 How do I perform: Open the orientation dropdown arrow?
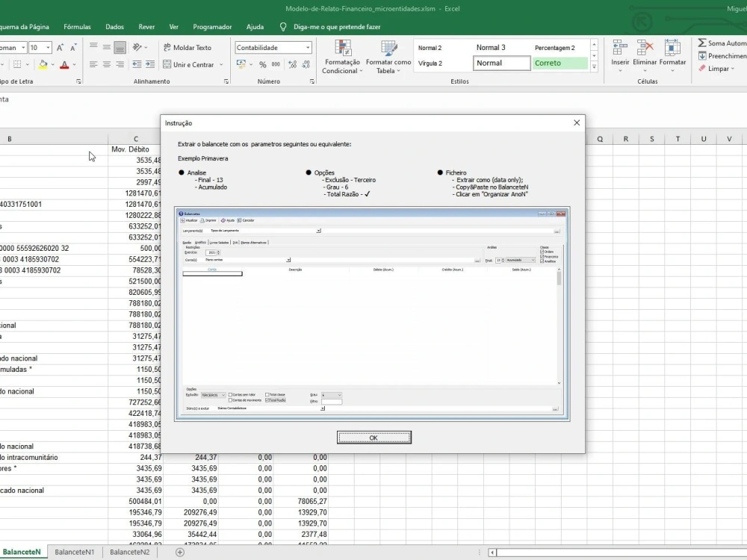click(x=146, y=48)
